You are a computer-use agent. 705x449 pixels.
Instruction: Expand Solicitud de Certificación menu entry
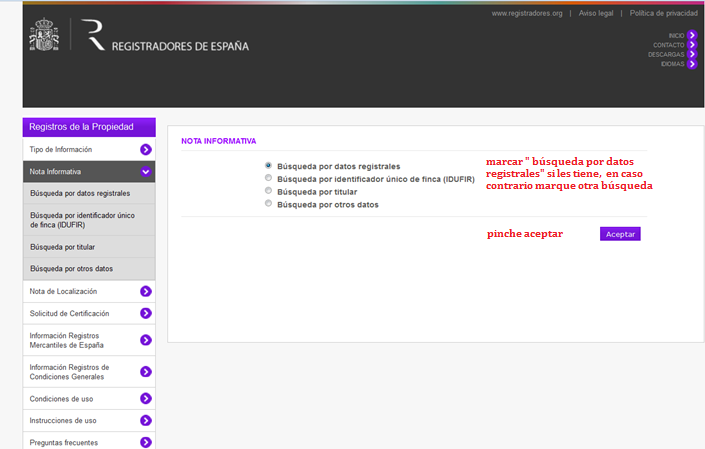(x=146, y=314)
